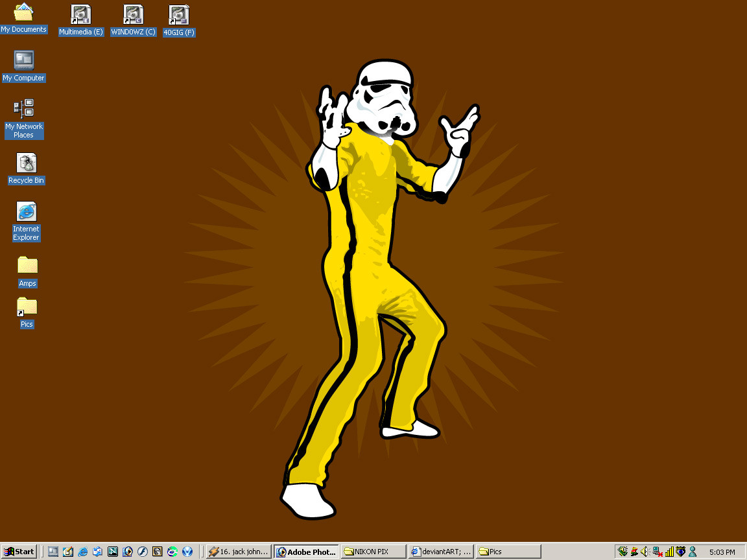Launch the blue V-sphere Quick Launch icon
The height and width of the screenshot is (560, 747).
187,552
